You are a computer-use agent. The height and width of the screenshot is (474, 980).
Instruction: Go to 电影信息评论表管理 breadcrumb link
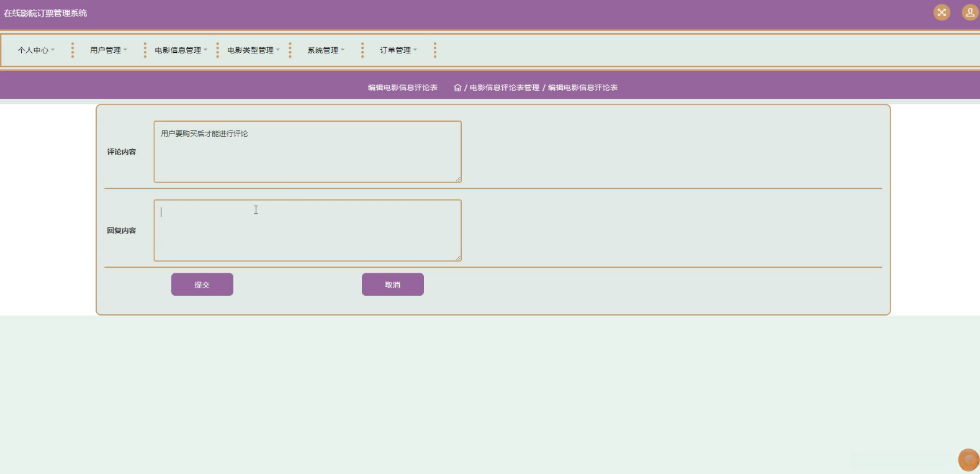click(505, 88)
